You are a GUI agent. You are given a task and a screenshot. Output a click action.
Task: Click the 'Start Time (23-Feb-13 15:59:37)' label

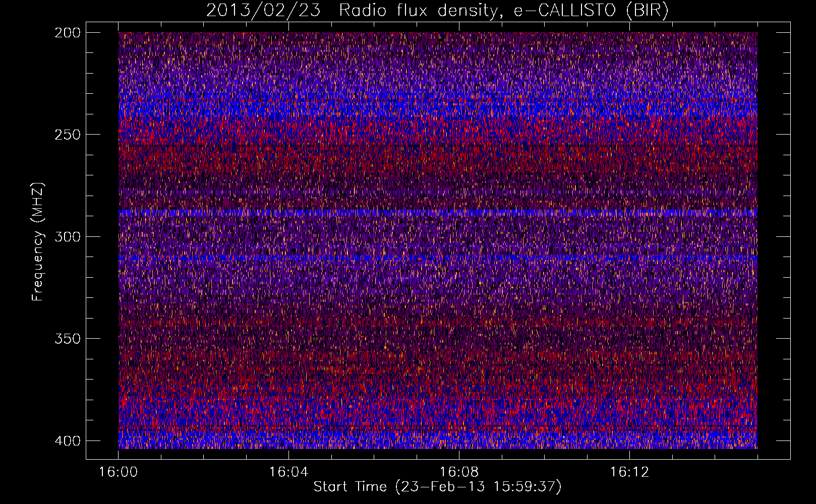coord(437,487)
